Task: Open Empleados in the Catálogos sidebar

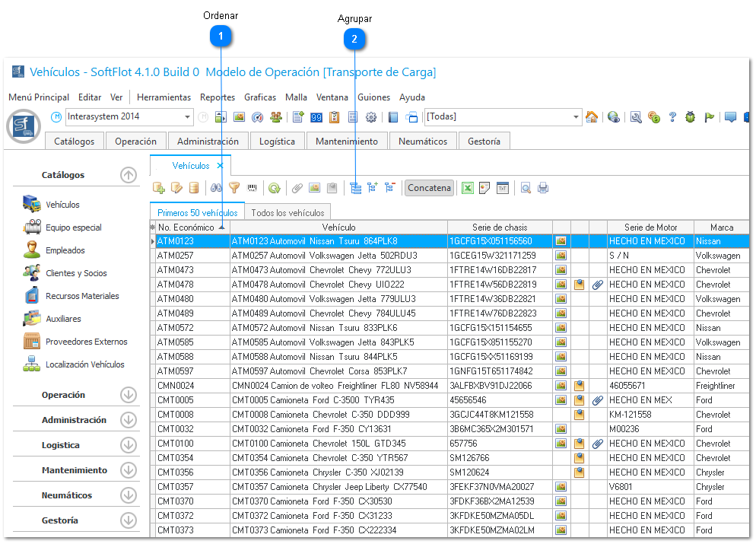Action: tap(65, 250)
